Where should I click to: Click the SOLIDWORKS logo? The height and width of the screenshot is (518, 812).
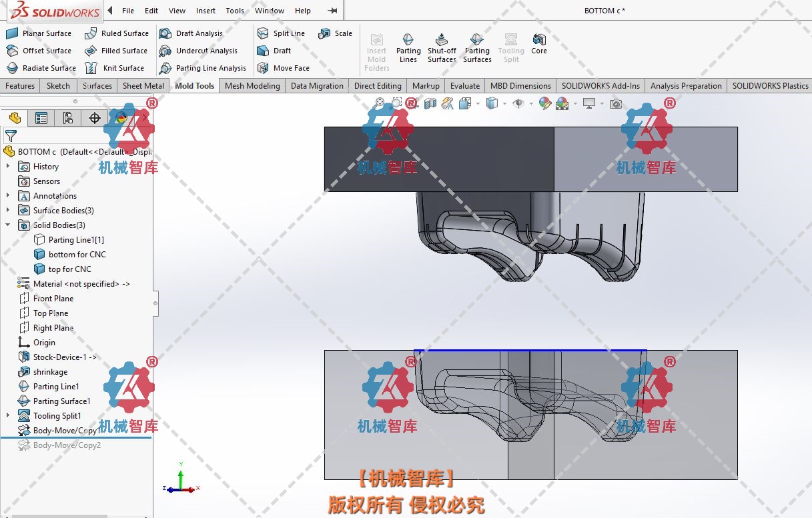click(x=56, y=11)
